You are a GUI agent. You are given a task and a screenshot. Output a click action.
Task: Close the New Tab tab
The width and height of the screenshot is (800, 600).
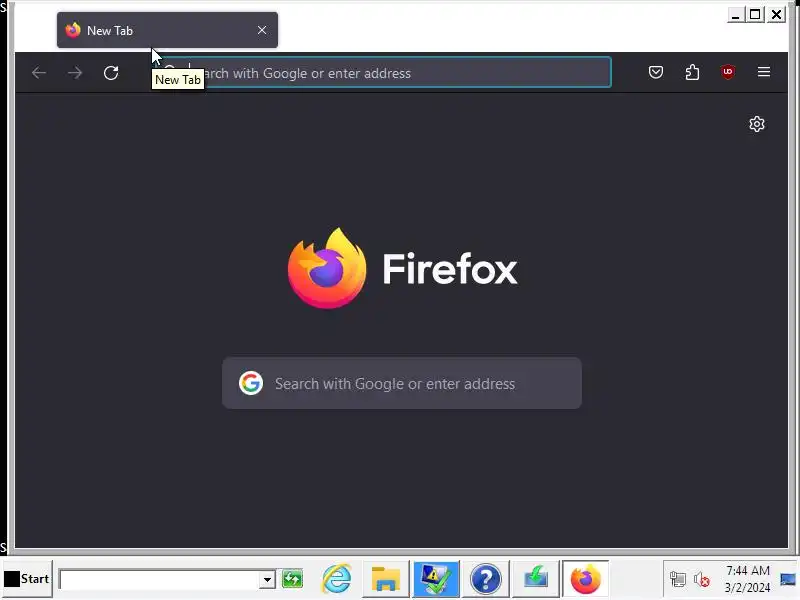tap(262, 30)
